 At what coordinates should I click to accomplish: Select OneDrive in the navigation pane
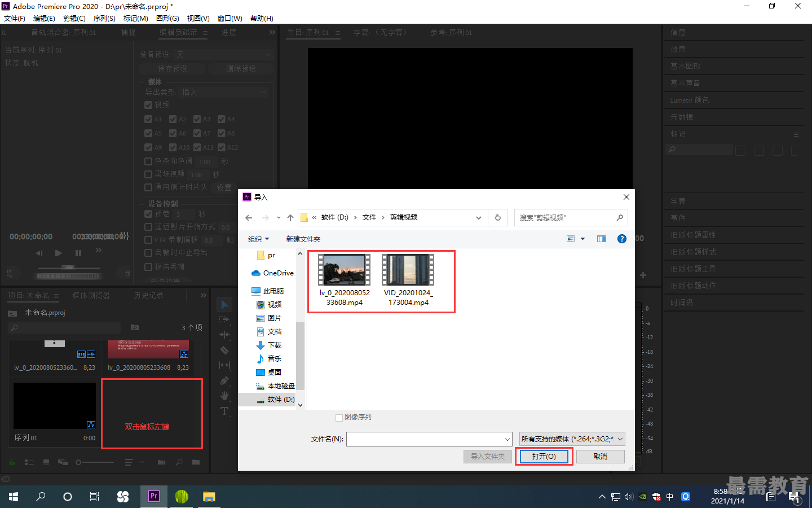click(273, 273)
